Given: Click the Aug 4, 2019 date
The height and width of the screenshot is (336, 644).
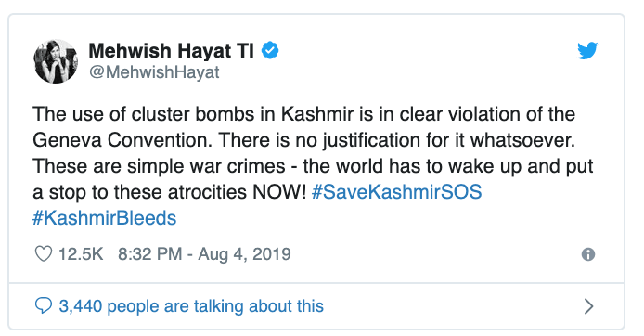Looking at the screenshot, I should coord(244,253).
